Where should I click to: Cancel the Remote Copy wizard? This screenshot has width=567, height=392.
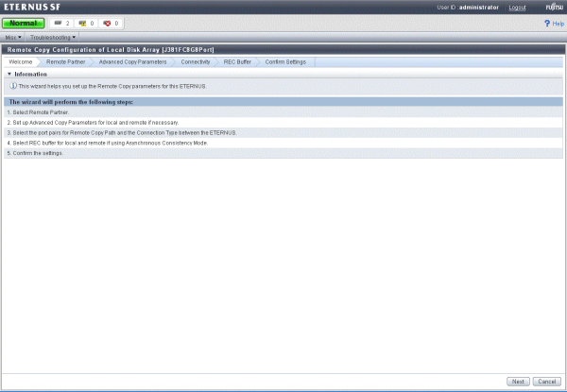pos(547,382)
